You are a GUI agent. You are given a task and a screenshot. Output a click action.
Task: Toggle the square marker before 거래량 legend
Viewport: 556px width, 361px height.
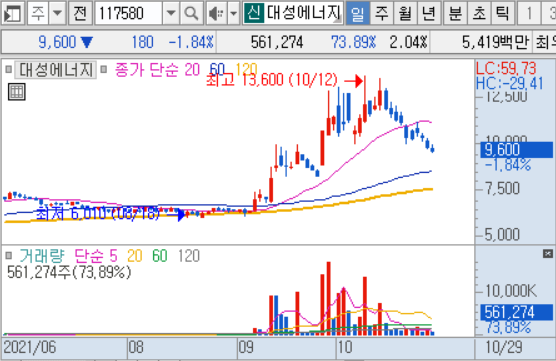click(9, 255)
